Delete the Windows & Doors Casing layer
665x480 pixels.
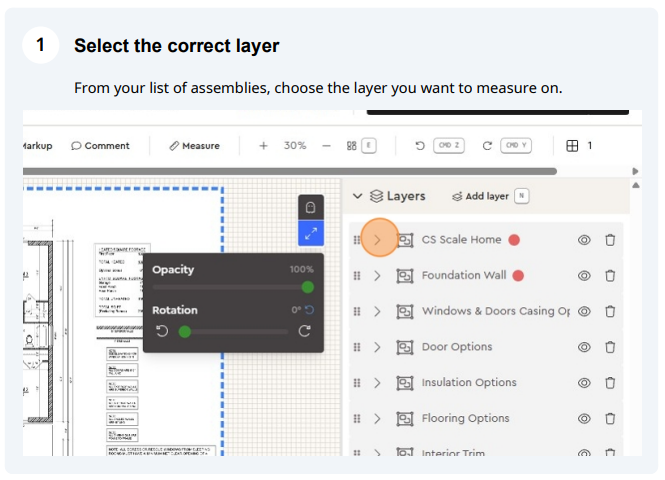[x=610, y=312]
